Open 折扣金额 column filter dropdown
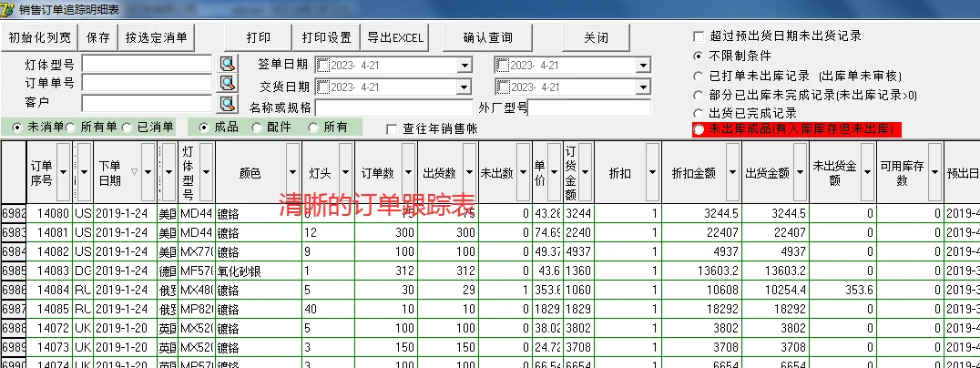 [732, 172]
